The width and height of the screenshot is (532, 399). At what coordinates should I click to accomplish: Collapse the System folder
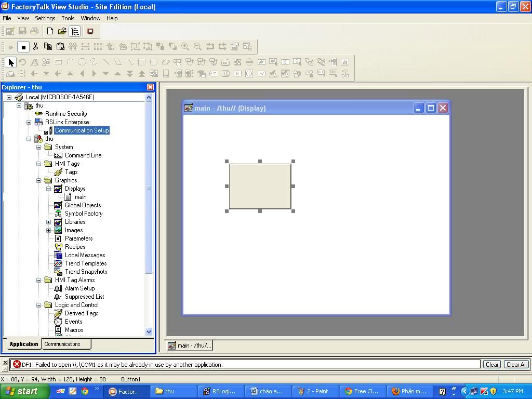click(x=38, y=147)
